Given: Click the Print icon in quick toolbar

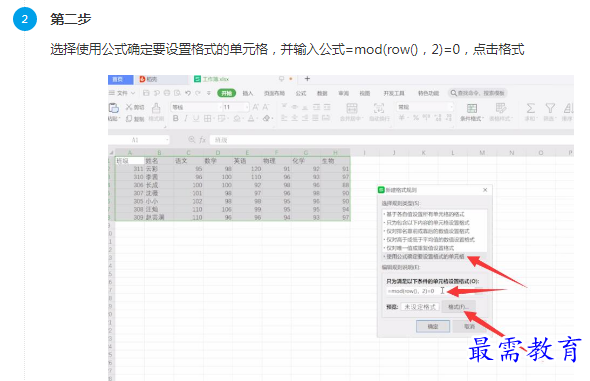Looking at the screenshot, I should coord(167,93).
